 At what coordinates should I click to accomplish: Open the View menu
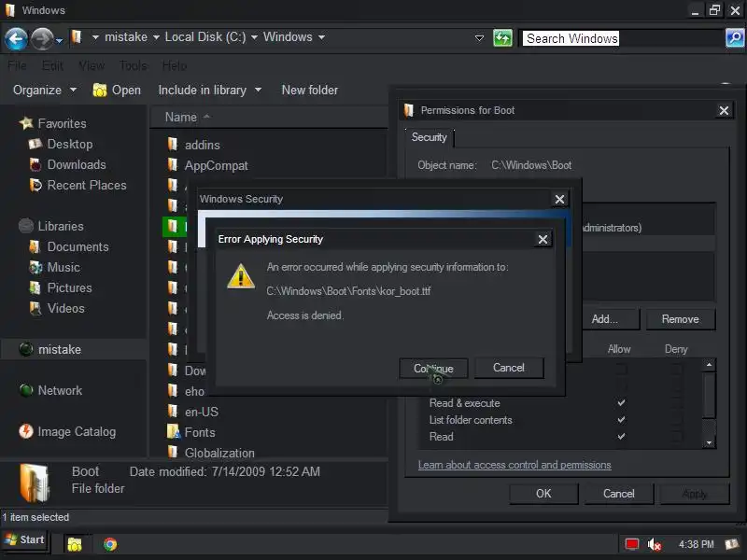click(x=91, y=65)
